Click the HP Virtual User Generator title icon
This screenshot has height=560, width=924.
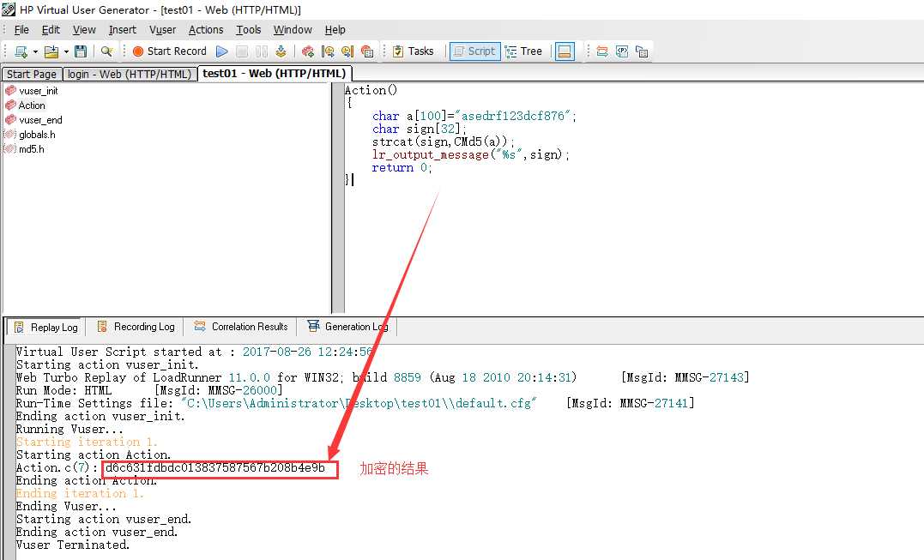[9, 9]
